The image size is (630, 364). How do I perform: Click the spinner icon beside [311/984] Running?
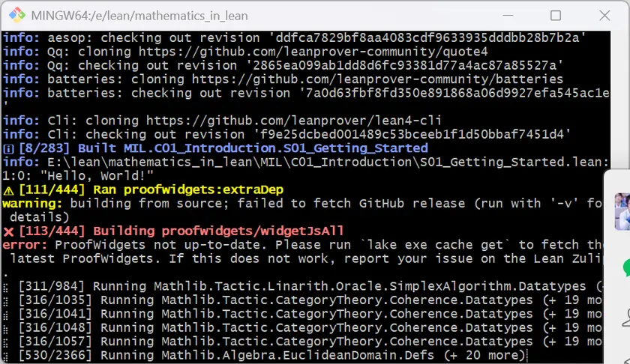[x=7, y=286]
